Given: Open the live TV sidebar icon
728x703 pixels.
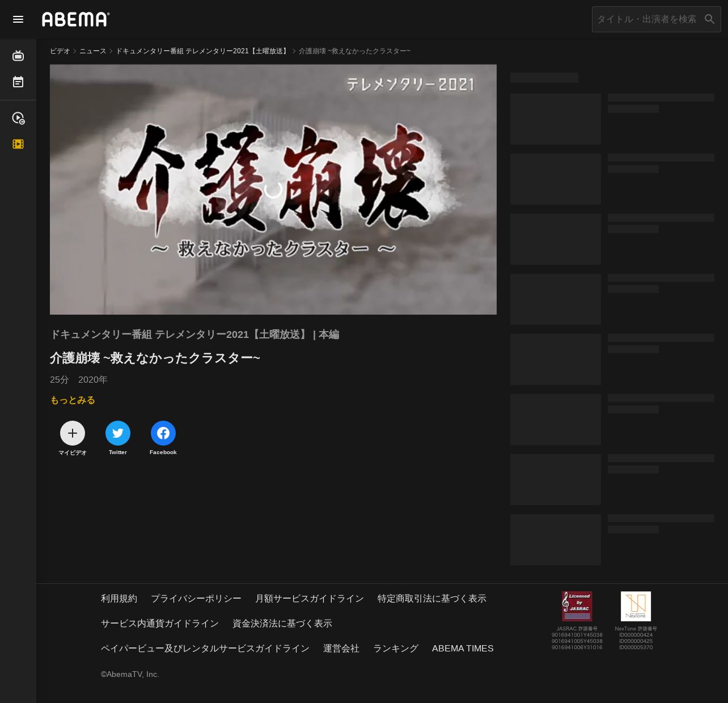Looking at the screenshot, I should point(18,56).
